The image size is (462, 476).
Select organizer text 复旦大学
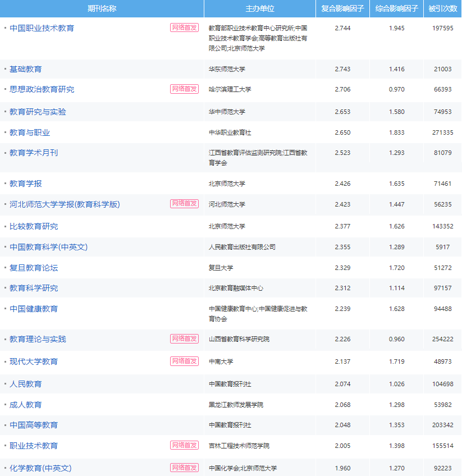pyautogui.click(x=221, y=268)
